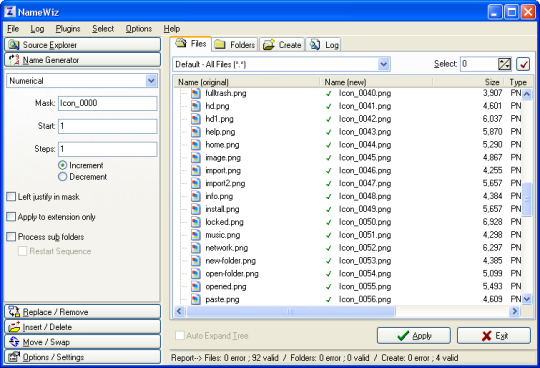Click the install.png file icon
540x368 pixels.
point(196,209)
